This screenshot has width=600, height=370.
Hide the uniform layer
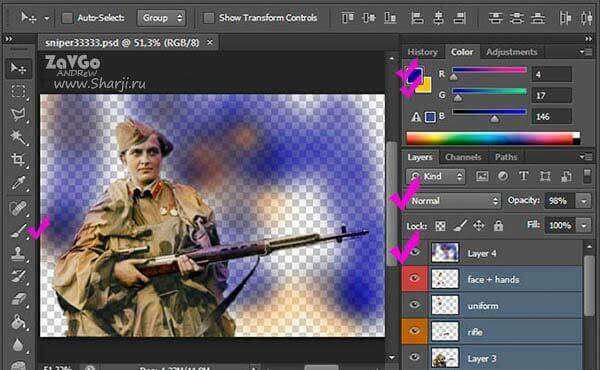414,305
